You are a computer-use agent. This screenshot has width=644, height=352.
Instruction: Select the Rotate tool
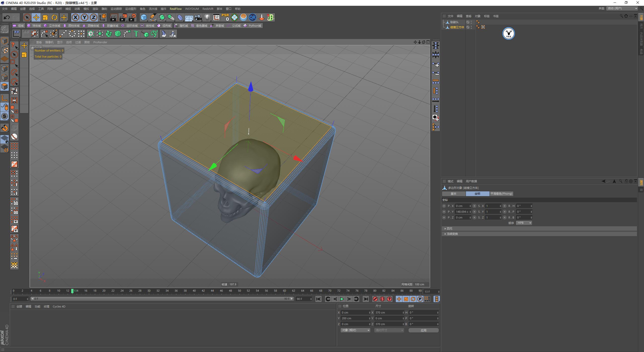54,17
